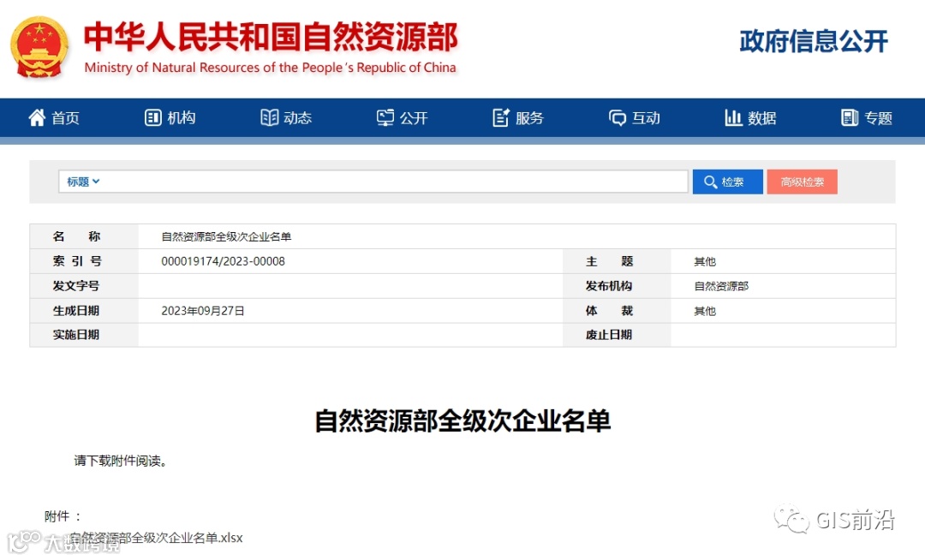Screen dimensions: 925x560
Task: Click the ministry name 中华人民共和国自然资源部 banner
Action: (271, 37)
